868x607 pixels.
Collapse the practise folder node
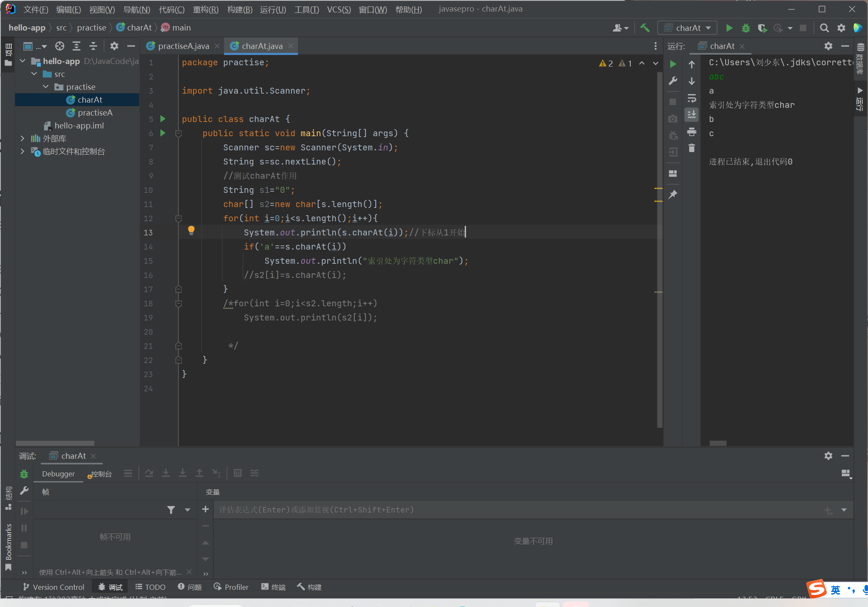pos(46,87)
